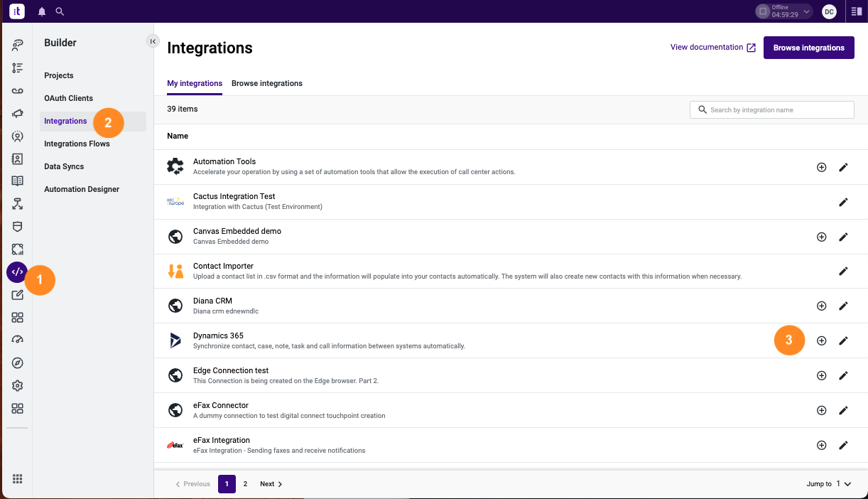Add an Automation Tools instance via its plus icon
This screenshot has width=868, height=499.
pos(822,167)
